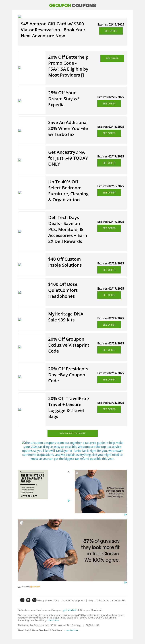Image resolution: width=145 pixels, height=644 pixels.
Task: Open the FAQ footer link
Action: tap(91, 601)
